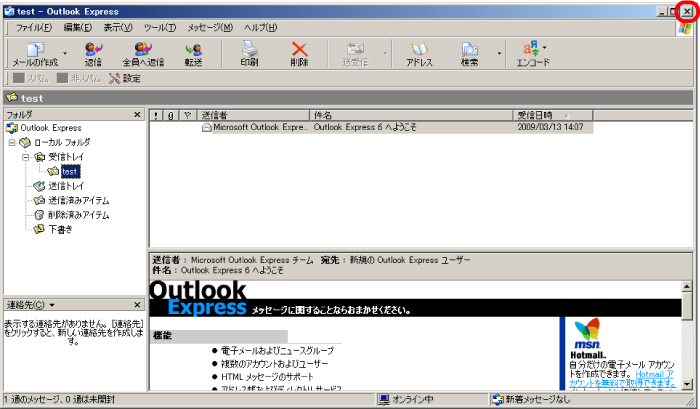Click the MSN butterfly logo

click(x=587, y=329)
